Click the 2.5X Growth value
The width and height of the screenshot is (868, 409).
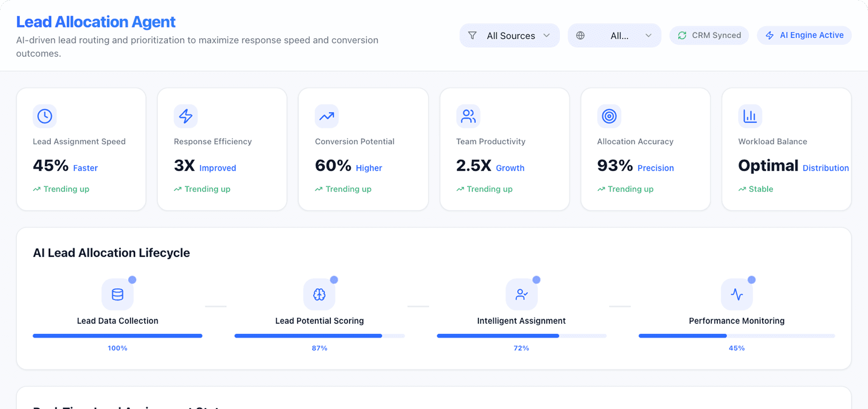click(490, 166)
